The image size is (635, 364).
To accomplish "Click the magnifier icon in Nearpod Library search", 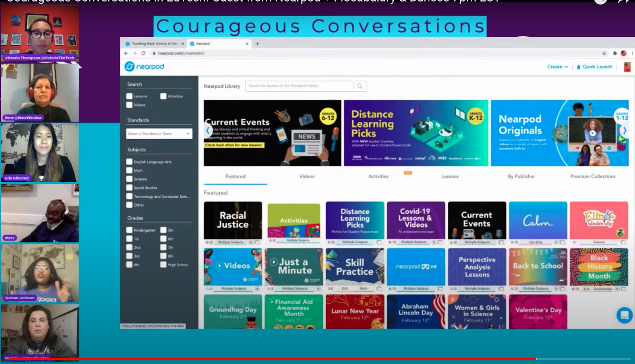I will pyautogui.click(x=360, y=86).
